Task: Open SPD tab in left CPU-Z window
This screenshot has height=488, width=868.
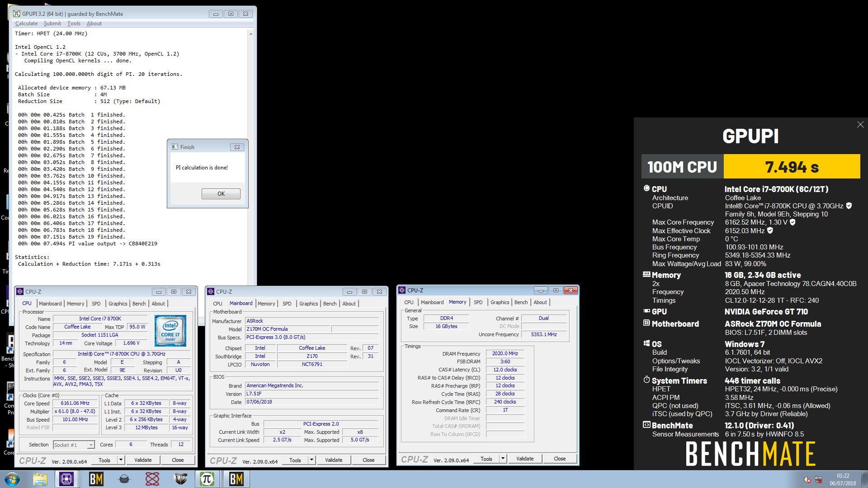Action: click(96, 304)
